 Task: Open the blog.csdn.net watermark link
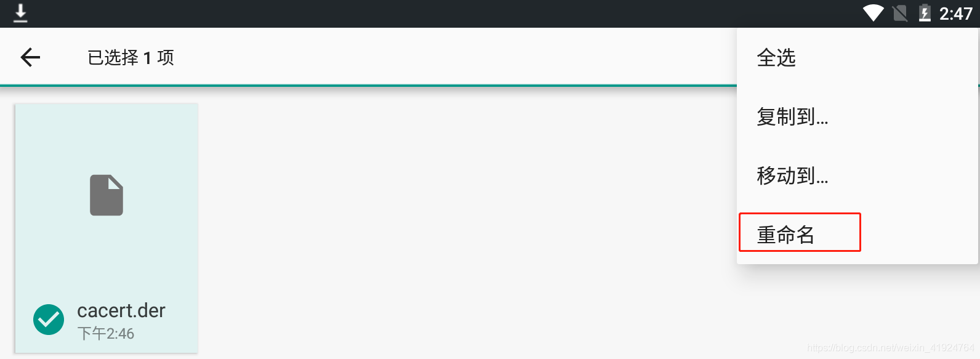(x=891, y=348)
